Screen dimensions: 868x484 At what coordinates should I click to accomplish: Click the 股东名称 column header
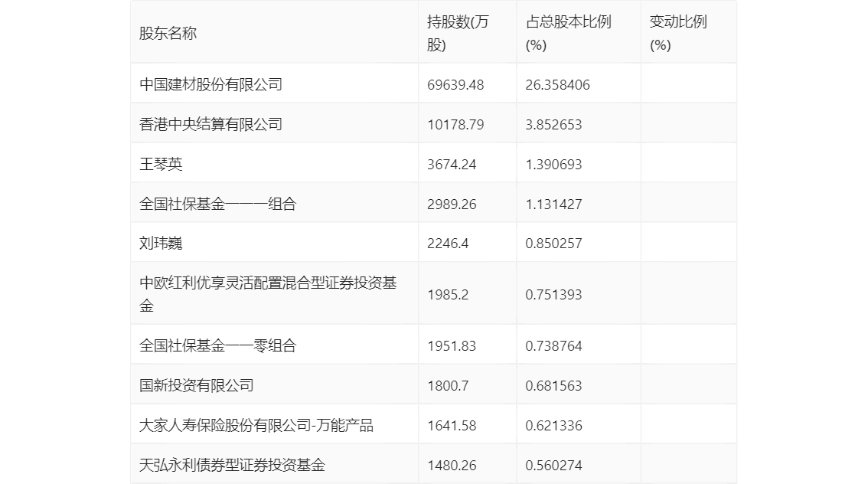click(168, 33)
